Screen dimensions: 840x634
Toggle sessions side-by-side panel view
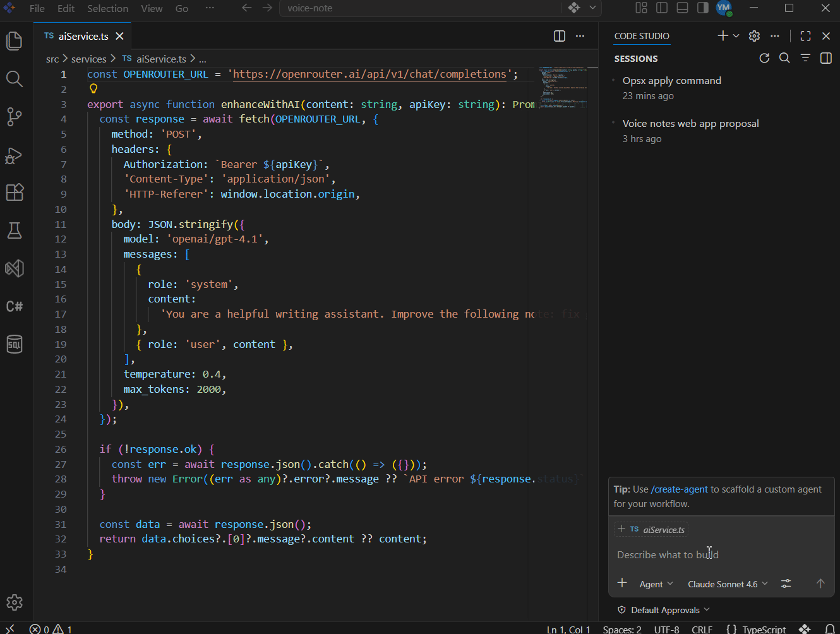[x=825, y=58]
